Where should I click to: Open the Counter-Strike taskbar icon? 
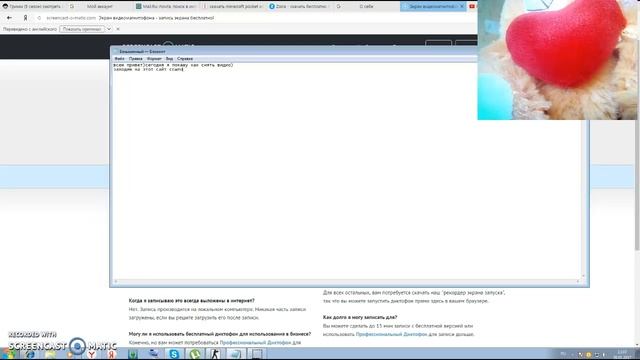215,354
